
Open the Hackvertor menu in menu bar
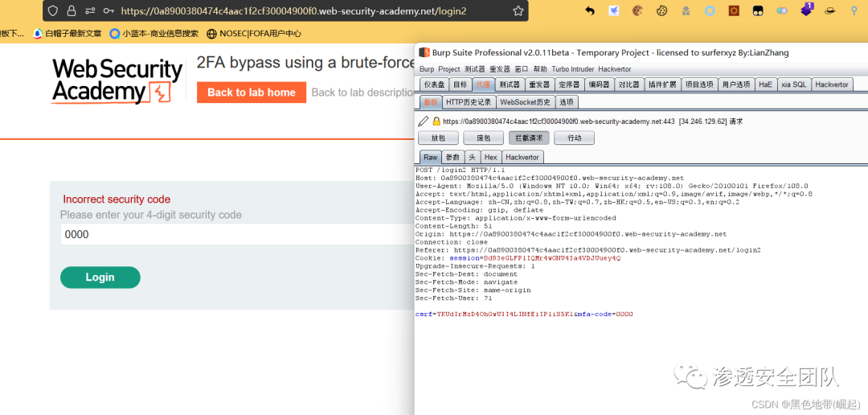tap(615, 69)
